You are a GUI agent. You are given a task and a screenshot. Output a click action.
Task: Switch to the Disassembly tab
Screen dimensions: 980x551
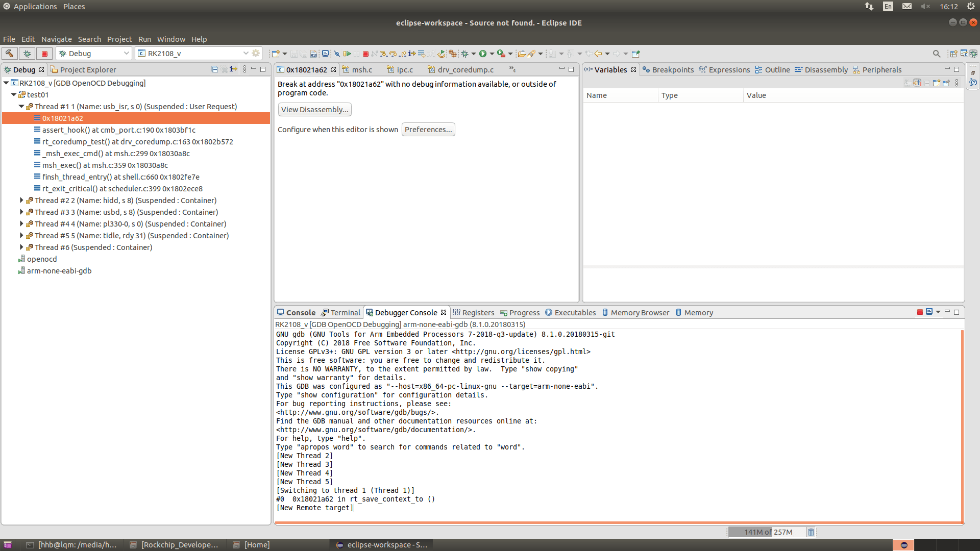point(821,69)
